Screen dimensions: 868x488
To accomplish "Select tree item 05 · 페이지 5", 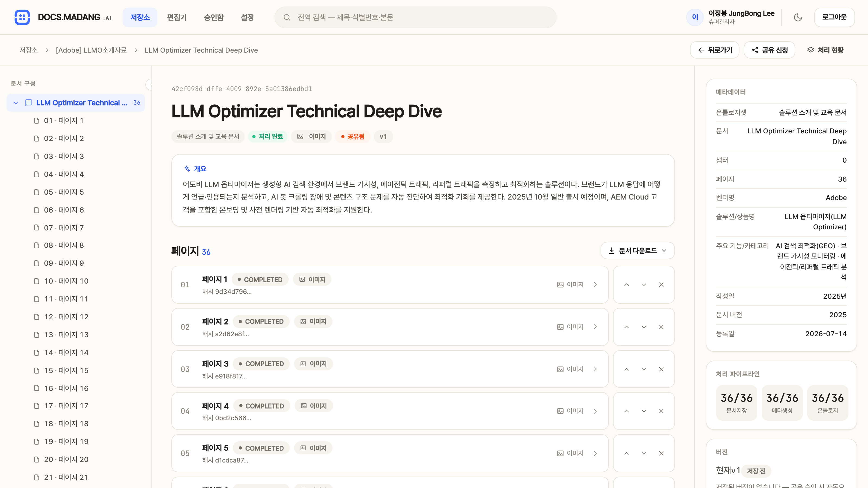I will pyautogui.click(x=64, y=192).
